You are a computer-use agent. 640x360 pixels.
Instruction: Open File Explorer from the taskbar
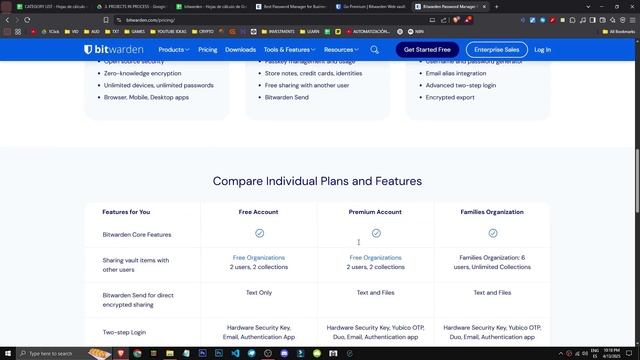click(x=170, y=353)
